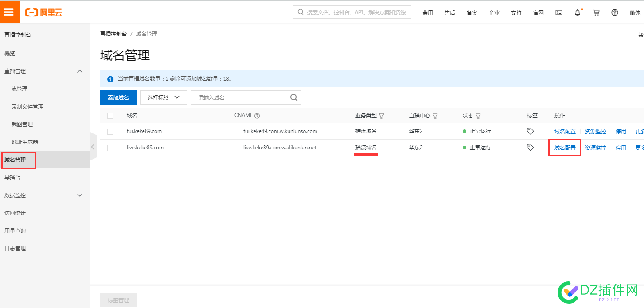Screen dimensions: 644x308
Task: Open the 费用 top menu
Action: [x=427, y=12]
